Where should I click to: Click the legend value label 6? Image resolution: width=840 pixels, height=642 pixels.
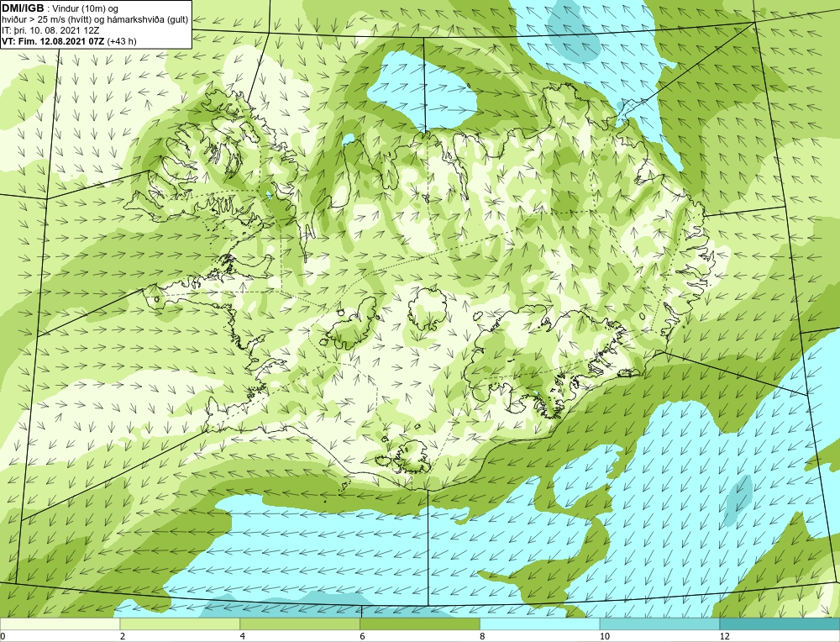(x=363, y=636)
